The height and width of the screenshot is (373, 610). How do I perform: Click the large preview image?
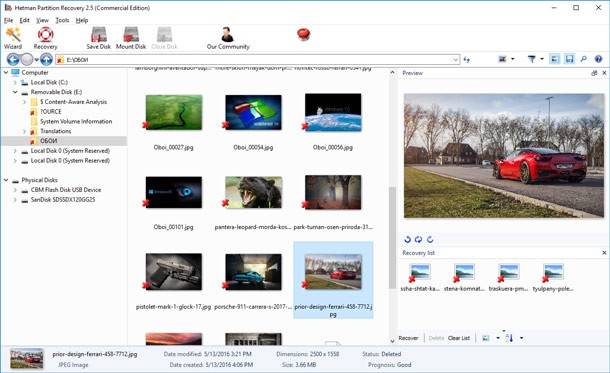[503, 156]
